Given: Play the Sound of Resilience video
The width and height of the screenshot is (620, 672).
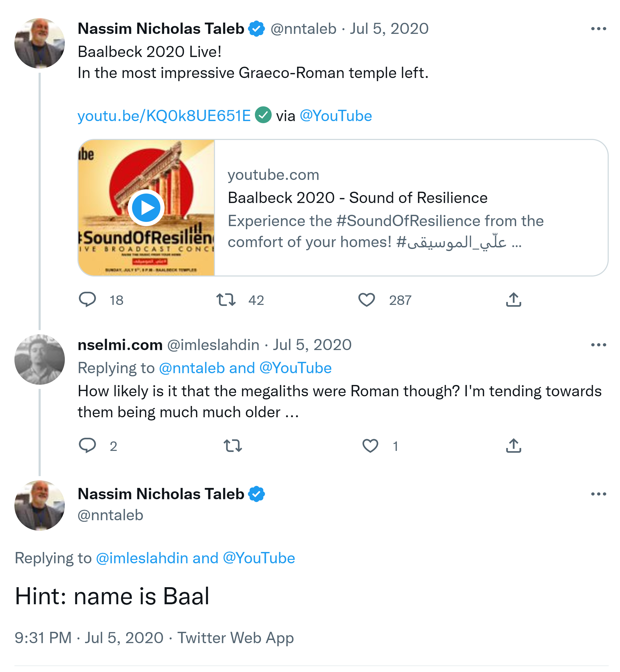Looking at the screenshot, I should [x=146, y=208].
